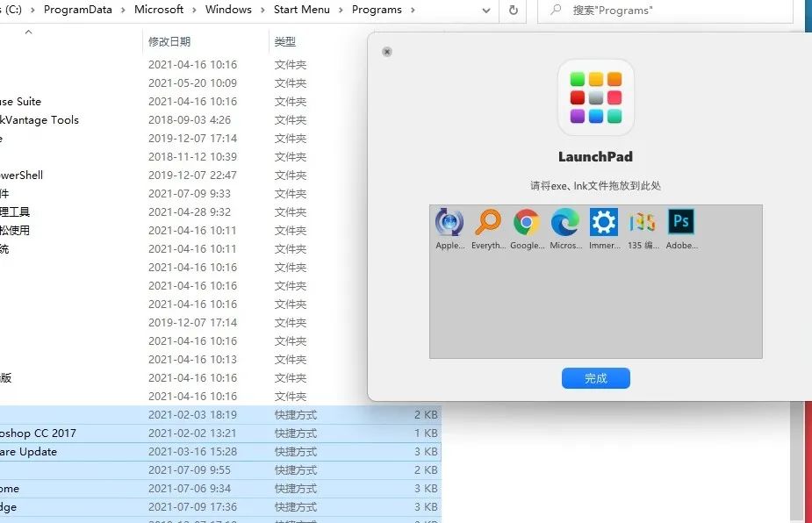This screenshot has height=523, width=812.
Task: Open Google Chrome from LaunchPad
Action: click(527, 222)
